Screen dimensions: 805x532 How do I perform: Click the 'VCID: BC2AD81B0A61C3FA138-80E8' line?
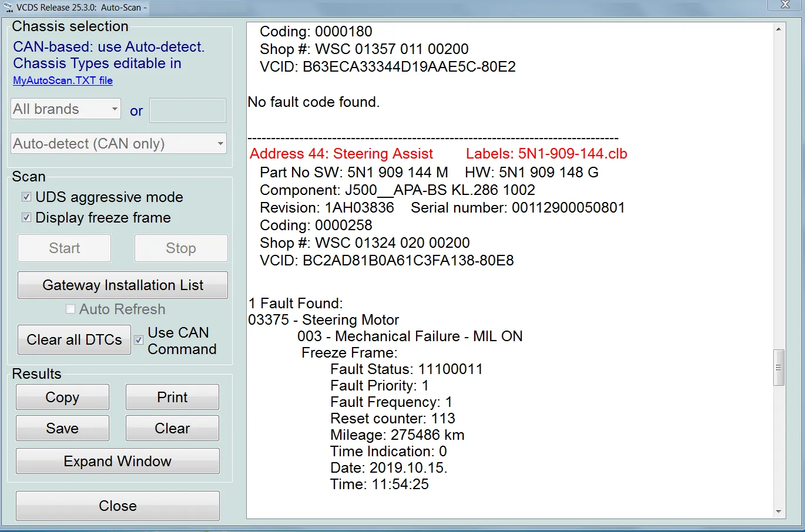click(x=387, y=261)
